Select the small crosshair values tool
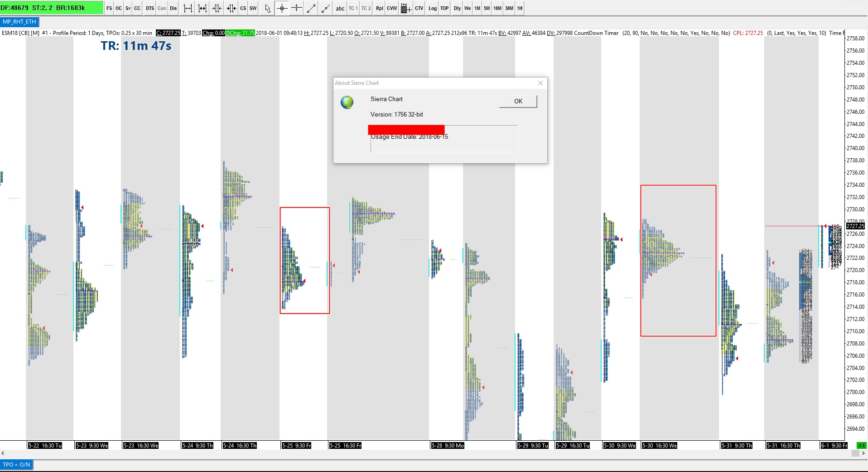Image resolution: width=868 pixels, height=472 pixels. 297,8
